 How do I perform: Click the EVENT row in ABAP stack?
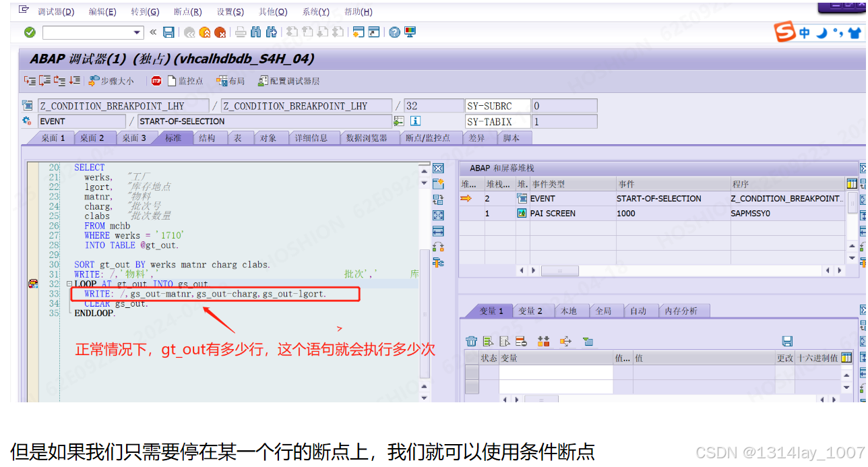(652, 199)
